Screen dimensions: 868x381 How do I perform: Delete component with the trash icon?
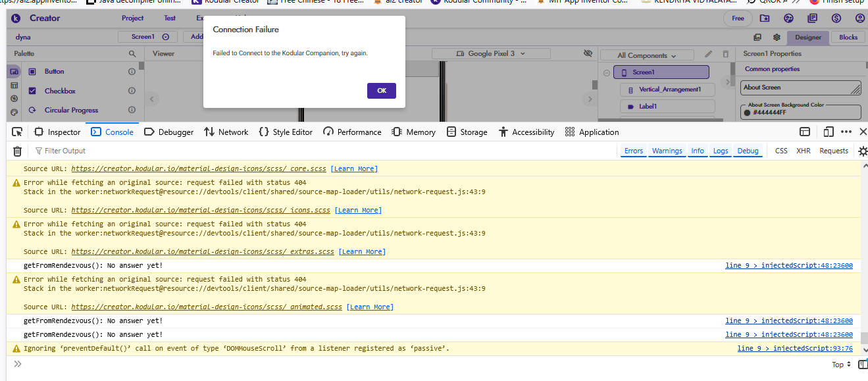[x=725, y=54]
